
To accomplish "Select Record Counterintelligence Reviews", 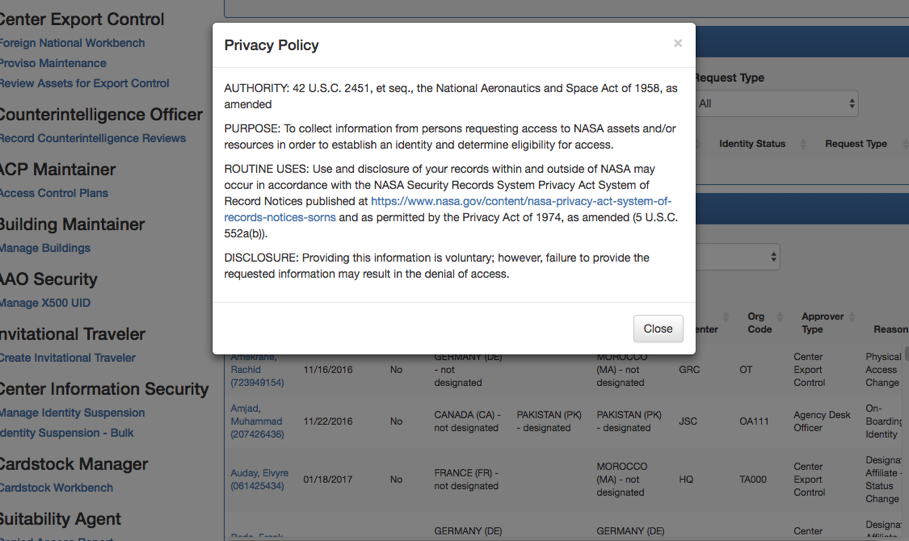I will [x=93, y=138].
